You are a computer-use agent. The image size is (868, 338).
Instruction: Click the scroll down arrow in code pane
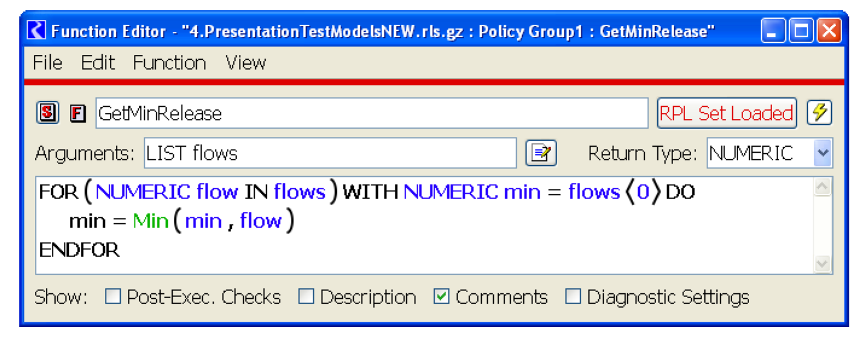[822, 264]
